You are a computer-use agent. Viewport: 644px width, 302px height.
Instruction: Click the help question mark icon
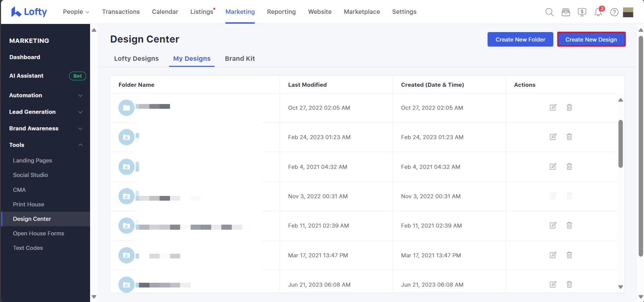coord(614,12)
